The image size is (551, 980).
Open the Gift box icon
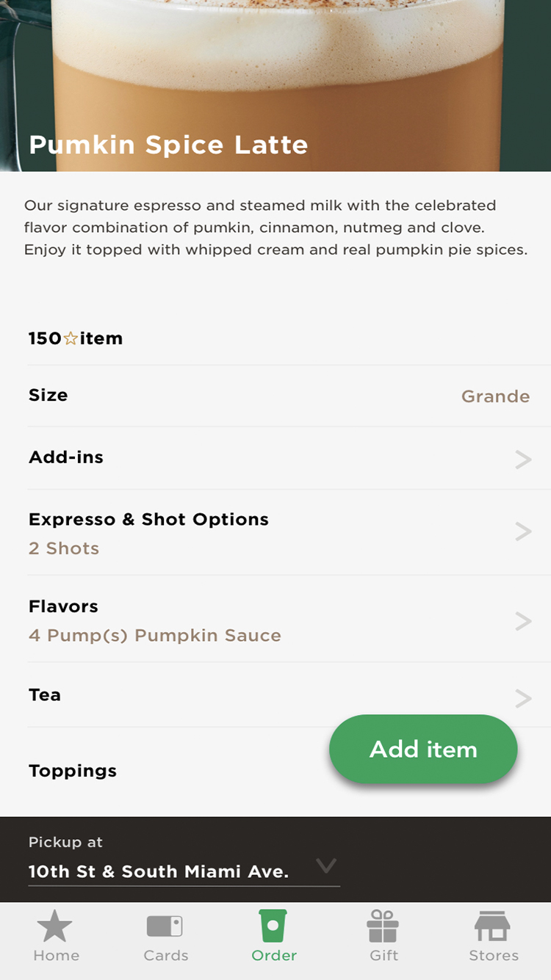click(383, 926)
